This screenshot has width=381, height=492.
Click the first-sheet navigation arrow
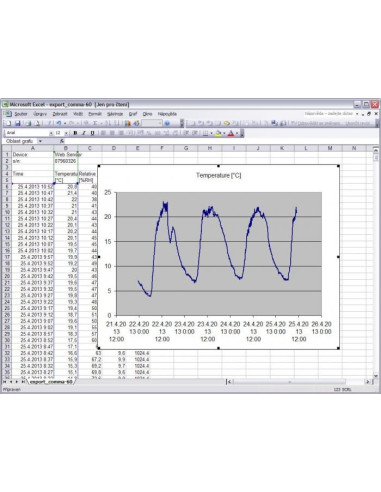click(x=5, y=382)
